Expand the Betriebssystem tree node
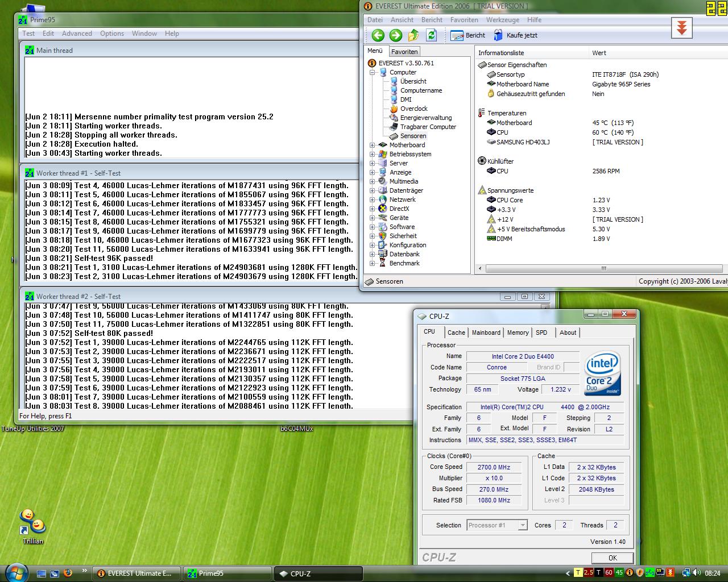 373,154
